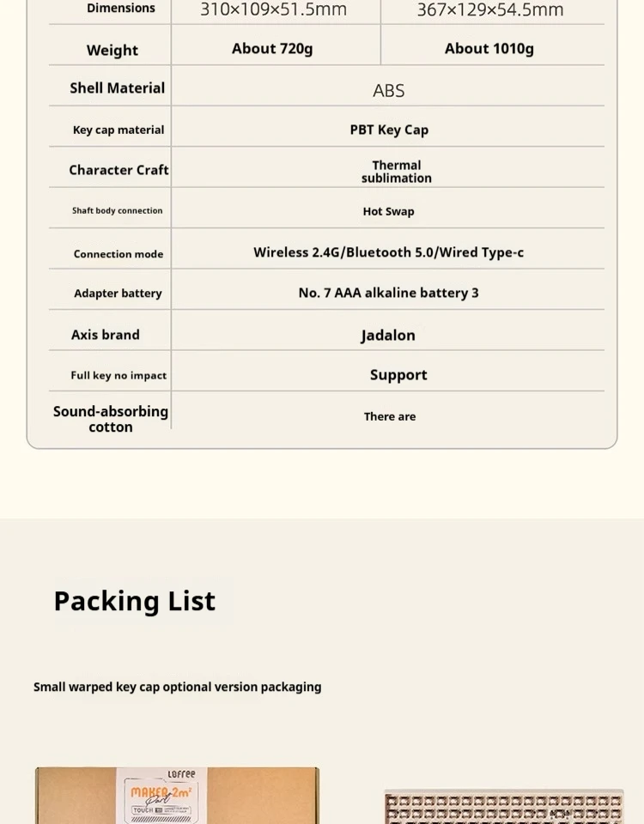Click the Packing List heading

click(x=135, y=601)
